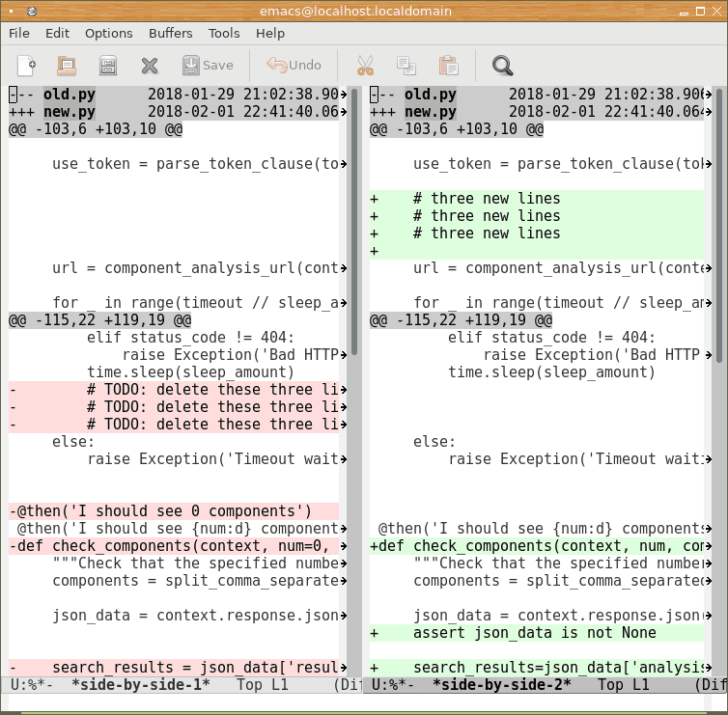Click the old.py header in the right pane
This screenshot has width=728, height=715.
431,95
